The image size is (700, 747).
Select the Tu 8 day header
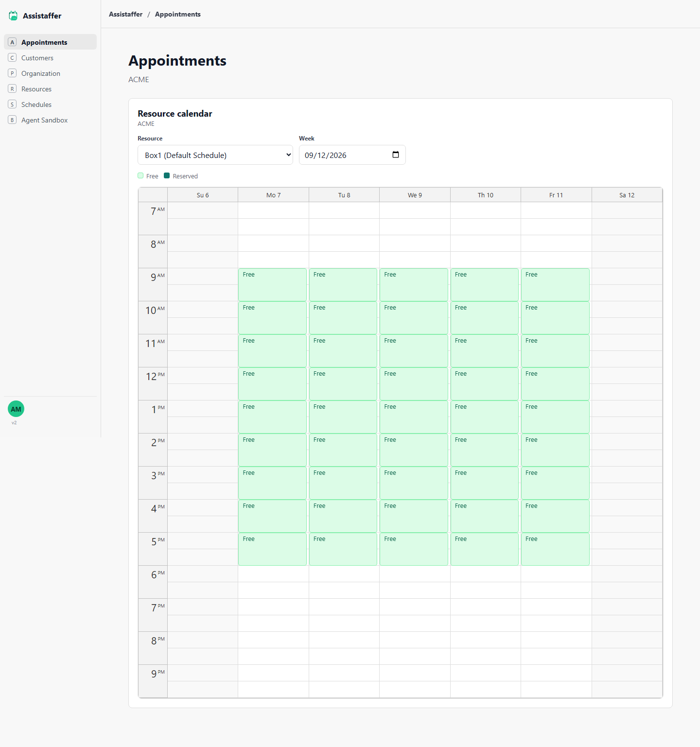(344, 195)
